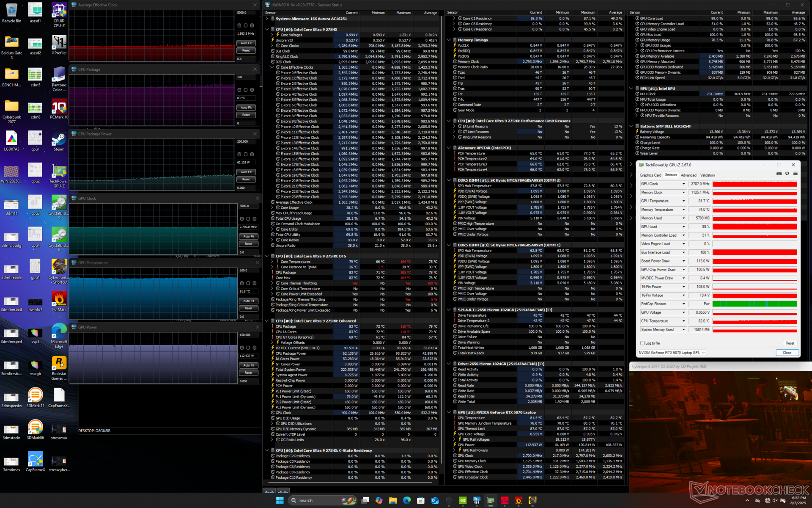This screenshot has height=508, width=812.
Task: Open GPU Clock sensor dropdown
Action: [x=683, y=184]
